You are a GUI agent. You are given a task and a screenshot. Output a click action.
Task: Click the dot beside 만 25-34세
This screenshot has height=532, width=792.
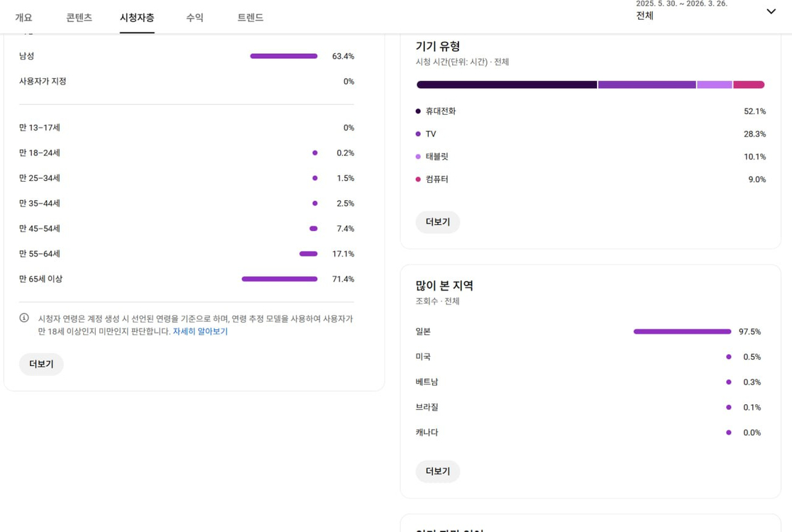(314, 178)
